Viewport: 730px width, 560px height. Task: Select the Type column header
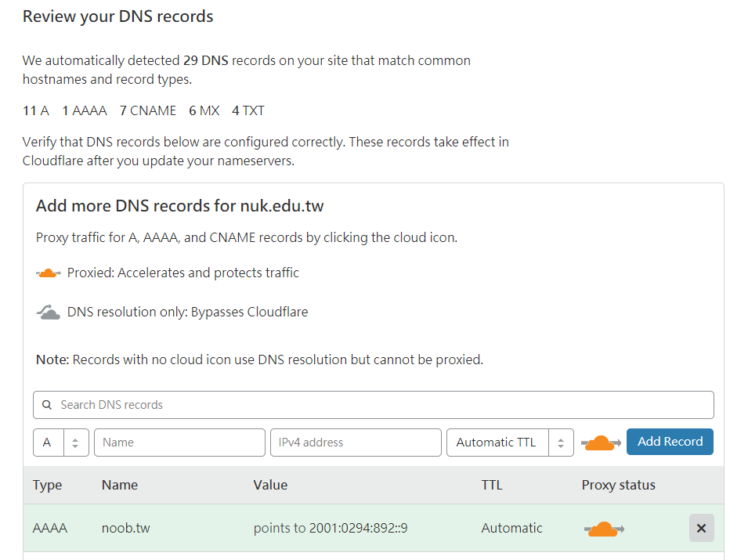(47, 485)
